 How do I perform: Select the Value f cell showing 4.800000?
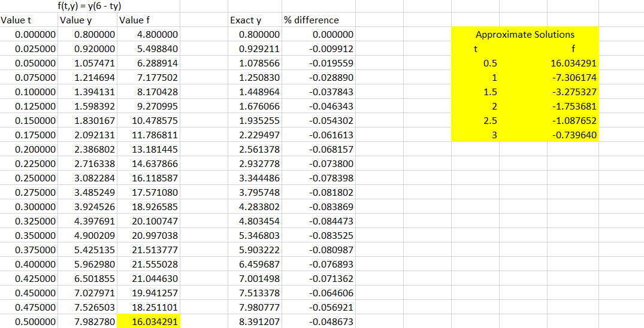[148, 35]
